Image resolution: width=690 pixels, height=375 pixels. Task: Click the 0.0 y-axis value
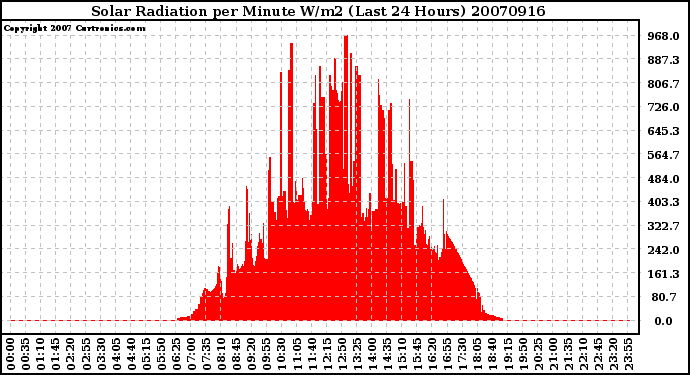coord(663,321)
